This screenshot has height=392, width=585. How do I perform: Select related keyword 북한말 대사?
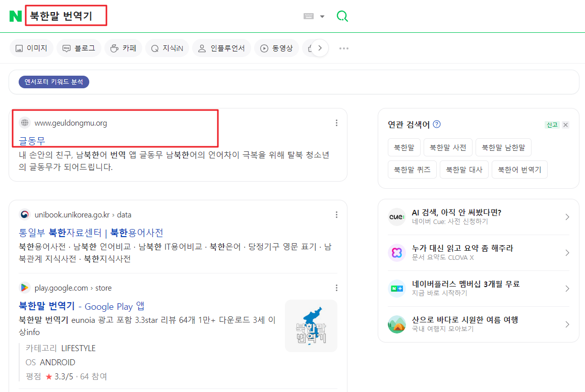(x=464, y=170)
